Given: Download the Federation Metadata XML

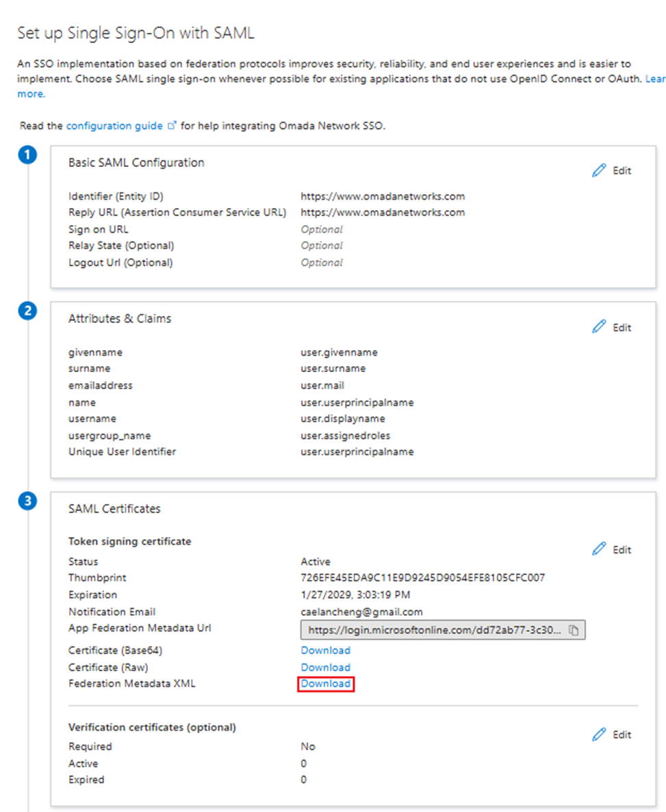Looking at the screenshot, I should click(326, 683).
